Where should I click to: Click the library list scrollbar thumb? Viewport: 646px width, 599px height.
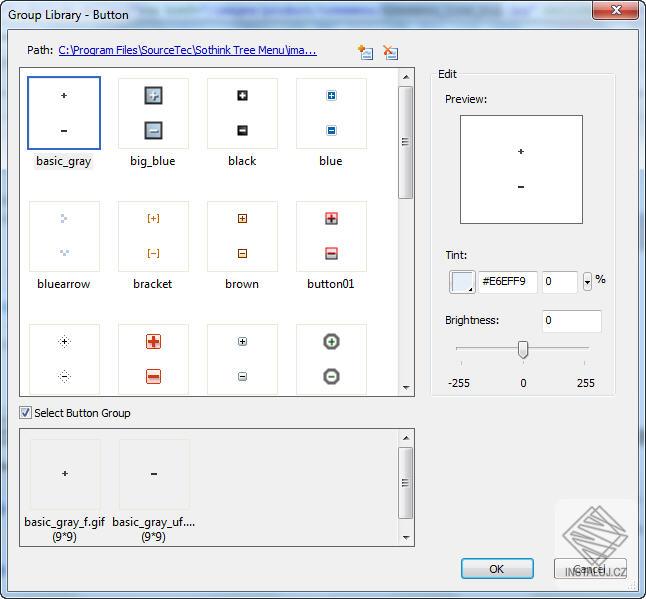coord(406,143)
